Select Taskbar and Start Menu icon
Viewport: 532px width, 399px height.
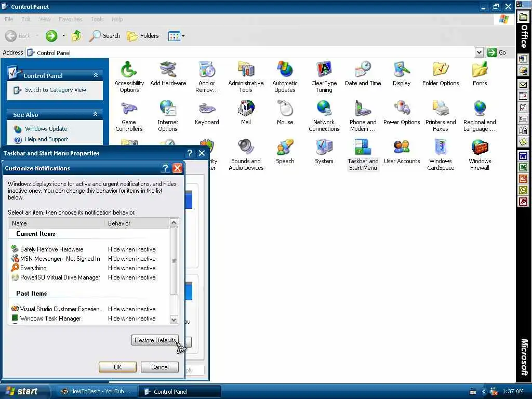[x=363, y=155]
